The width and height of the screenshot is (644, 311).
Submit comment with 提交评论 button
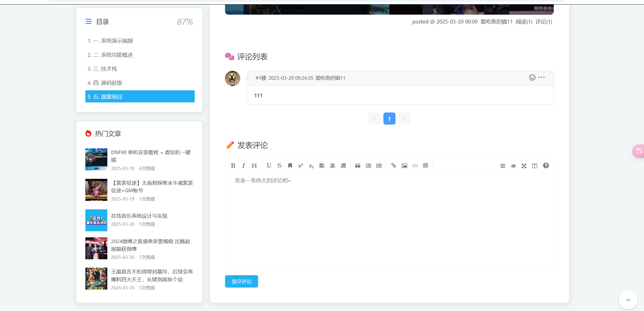[x=241, y=281]
